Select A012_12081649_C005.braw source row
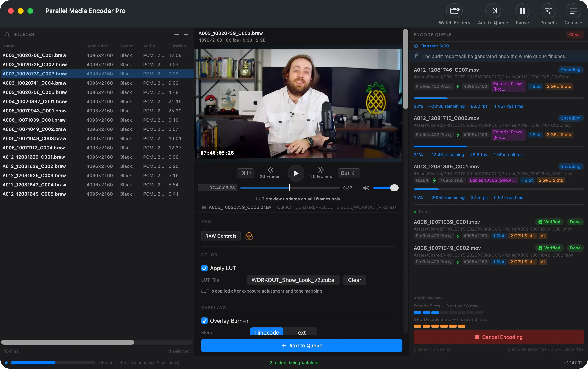 click(97, 194)
